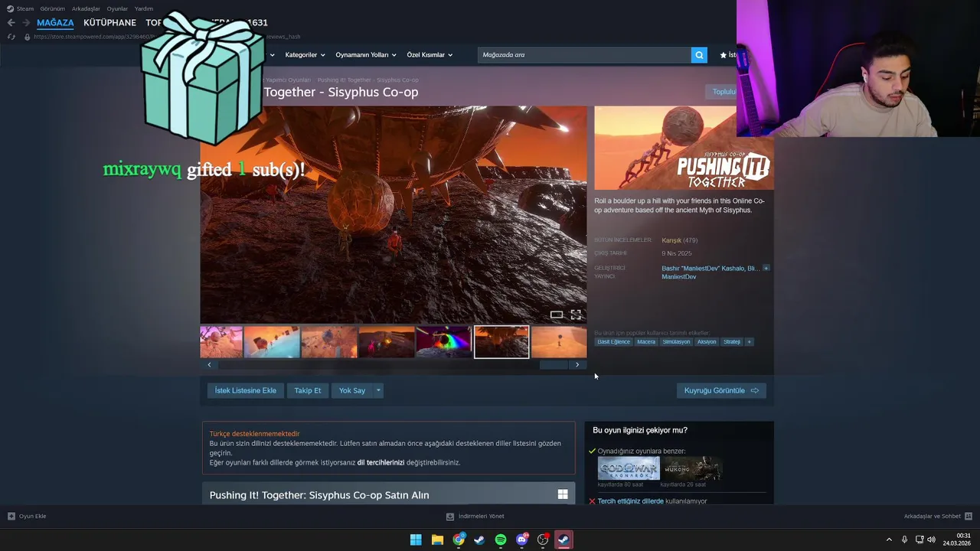Select the first pink screenshot thumbnail
This screenshot has height=551, width=980.
[x=221, y=342]
